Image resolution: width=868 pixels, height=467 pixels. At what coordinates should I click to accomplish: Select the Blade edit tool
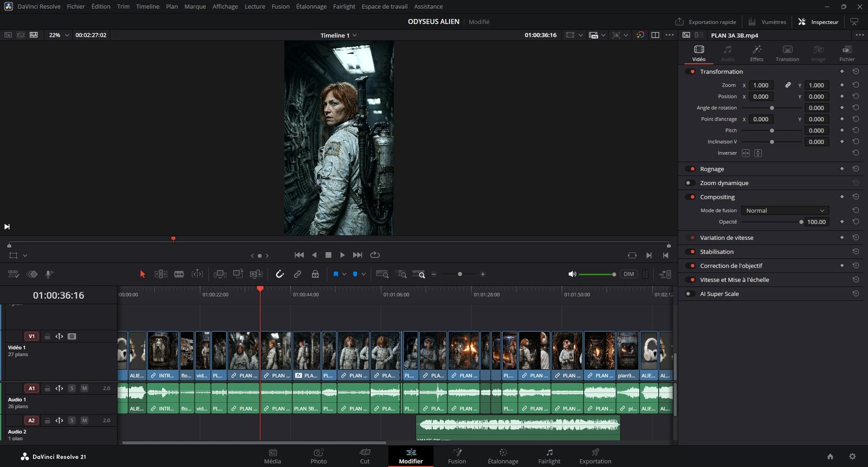click(x=179, y=274)
